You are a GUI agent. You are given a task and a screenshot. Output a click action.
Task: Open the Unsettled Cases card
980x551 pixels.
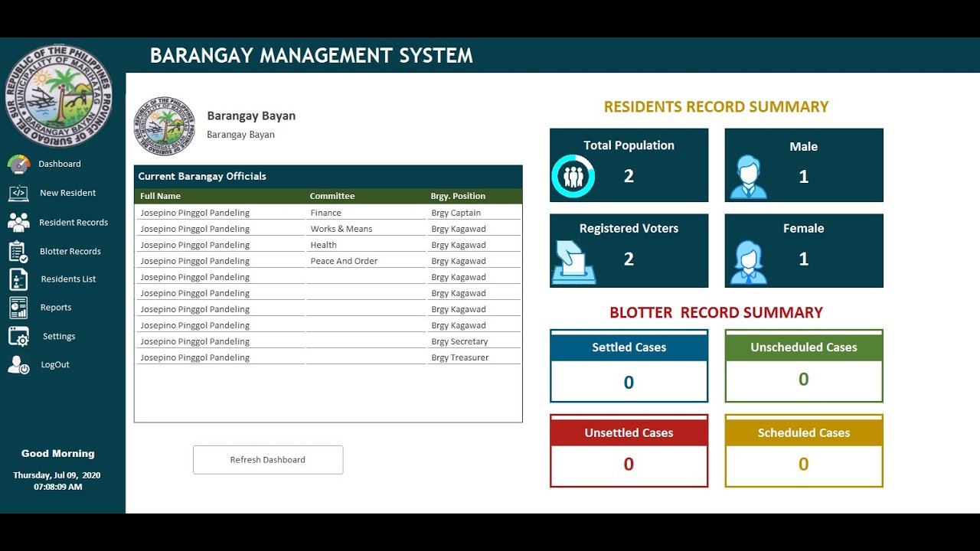click(x=629, y=451)
